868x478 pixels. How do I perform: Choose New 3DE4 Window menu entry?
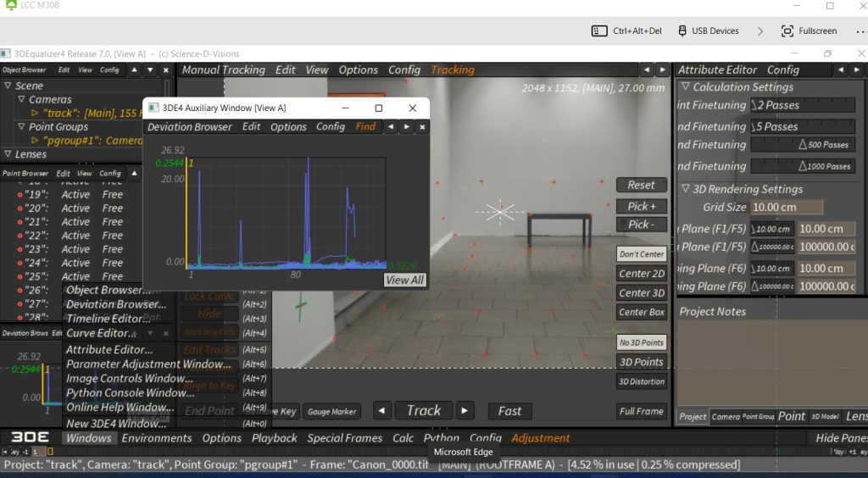(x=116, y=423)
